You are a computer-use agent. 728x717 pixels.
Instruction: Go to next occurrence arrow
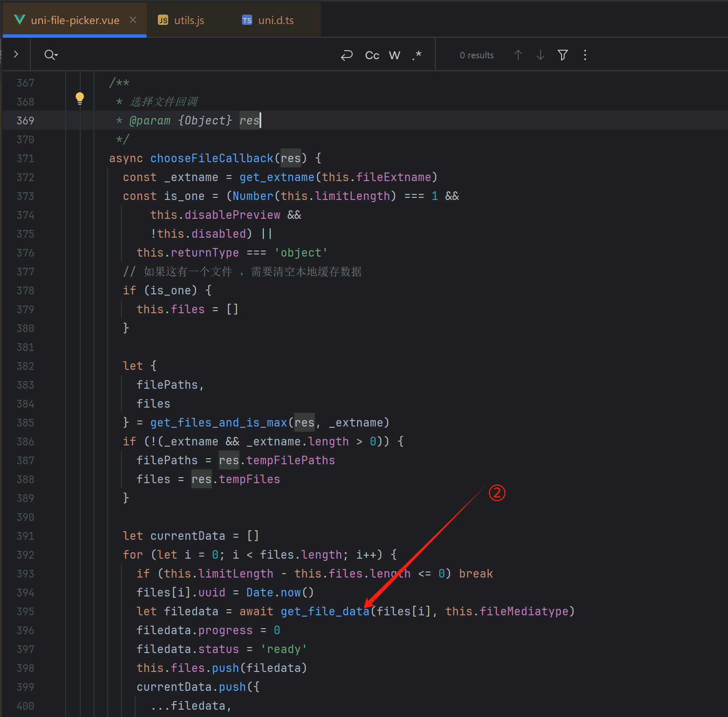[x=541, y=55]
